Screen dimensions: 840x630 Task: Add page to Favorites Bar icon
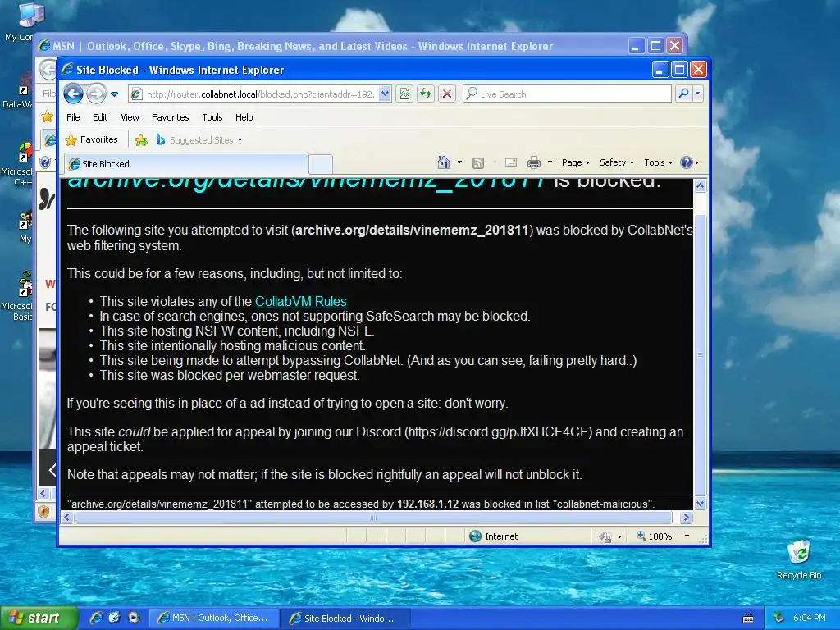(x=141, y=140)
